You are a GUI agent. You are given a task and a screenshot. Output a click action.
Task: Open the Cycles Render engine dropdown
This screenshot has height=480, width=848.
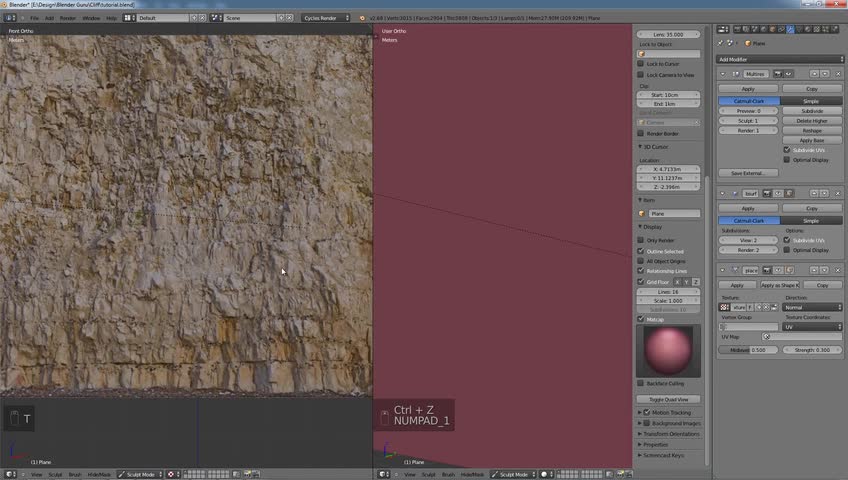click(x=326, y=18)
